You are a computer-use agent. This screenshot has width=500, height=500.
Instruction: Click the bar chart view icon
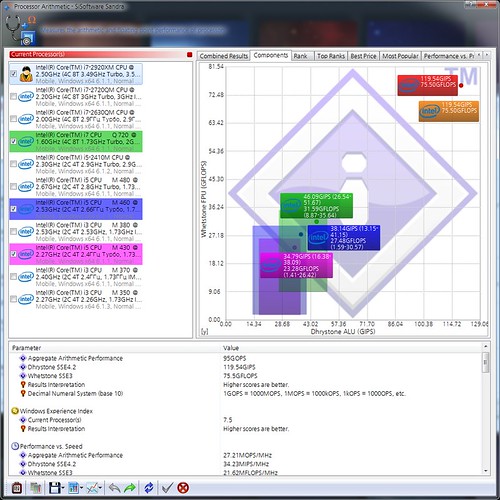(x=73, y=488)
